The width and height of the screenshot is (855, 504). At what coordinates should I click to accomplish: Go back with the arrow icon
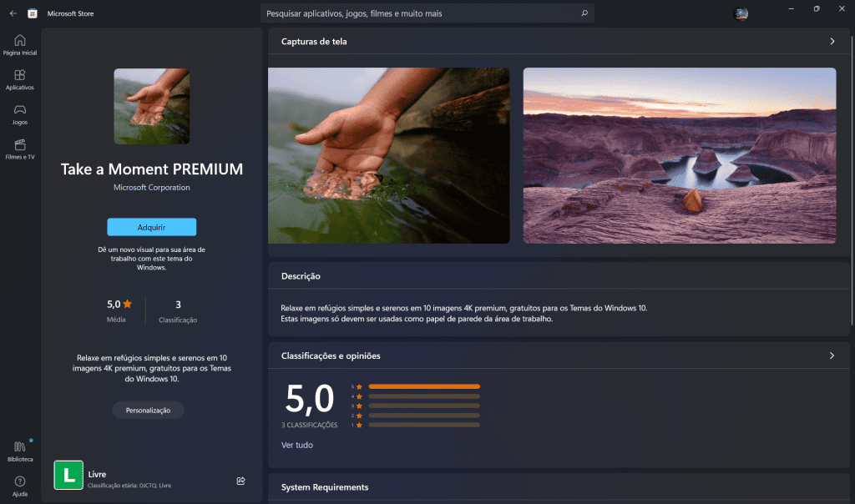click(x=13, y=13)
